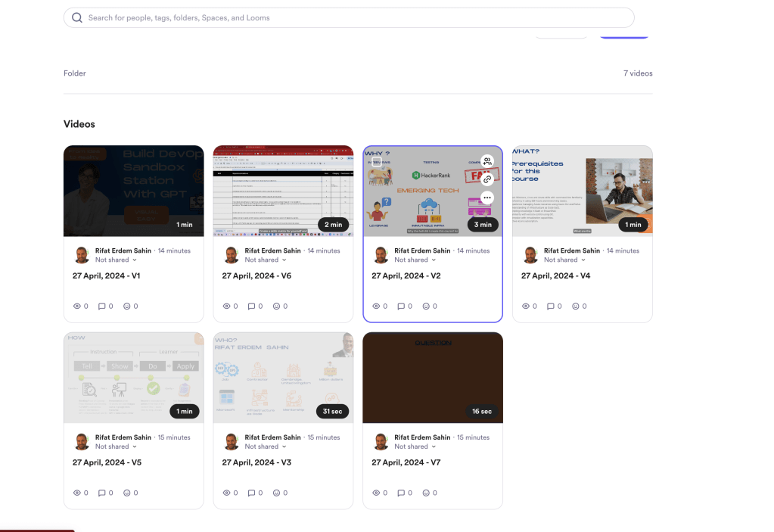
Task: Expand the Not shared dropdown for V2
Action: click(x=415, y=260)
